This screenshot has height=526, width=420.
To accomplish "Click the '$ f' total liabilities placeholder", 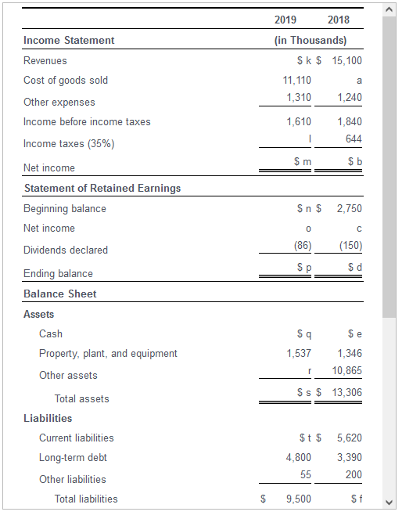I will (357, 499).
